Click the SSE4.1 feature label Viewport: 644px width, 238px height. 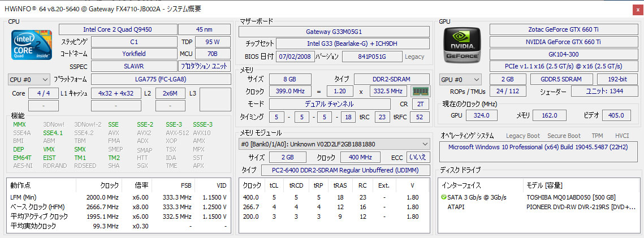53,133
